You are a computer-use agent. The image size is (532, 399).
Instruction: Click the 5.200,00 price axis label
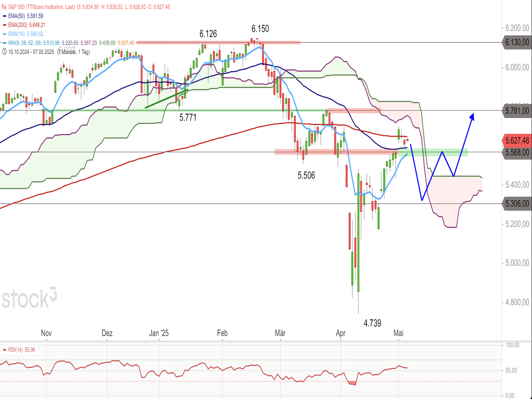(x=517, y=224)
